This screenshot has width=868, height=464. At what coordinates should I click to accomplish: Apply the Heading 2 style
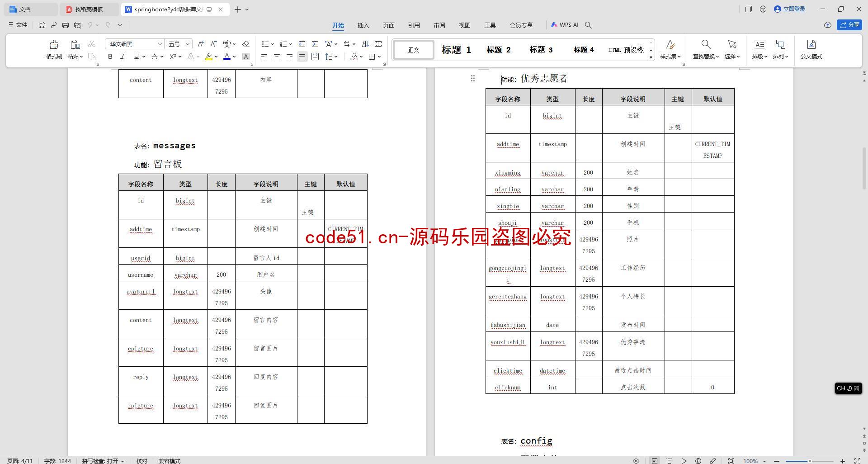coord(498,50)
